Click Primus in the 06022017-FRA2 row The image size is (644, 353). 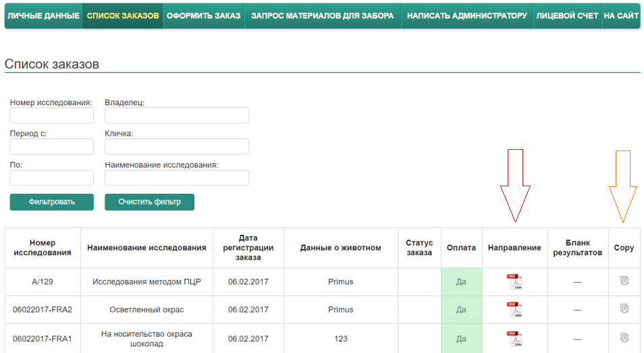click(340, 310)
